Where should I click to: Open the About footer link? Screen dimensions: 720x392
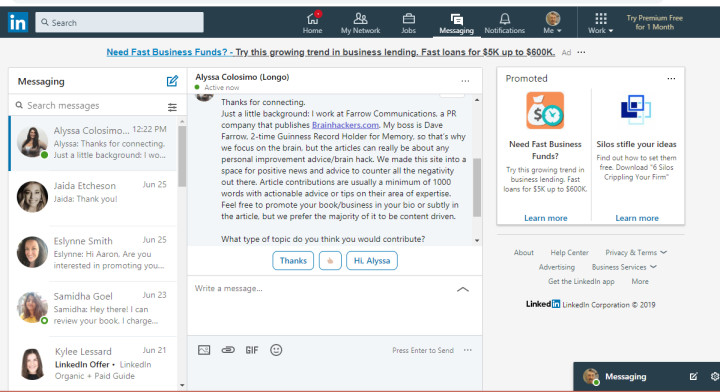523,252
